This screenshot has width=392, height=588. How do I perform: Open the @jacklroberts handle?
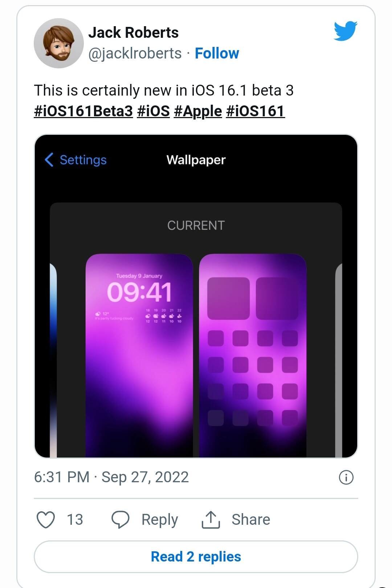[x=135, y=53]
